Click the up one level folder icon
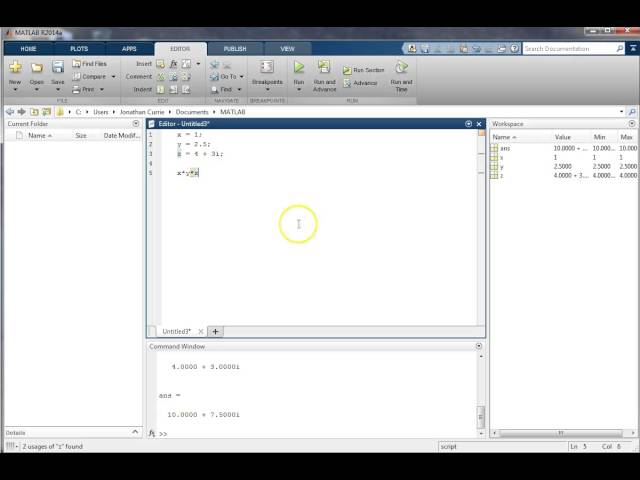 [34, 111]
